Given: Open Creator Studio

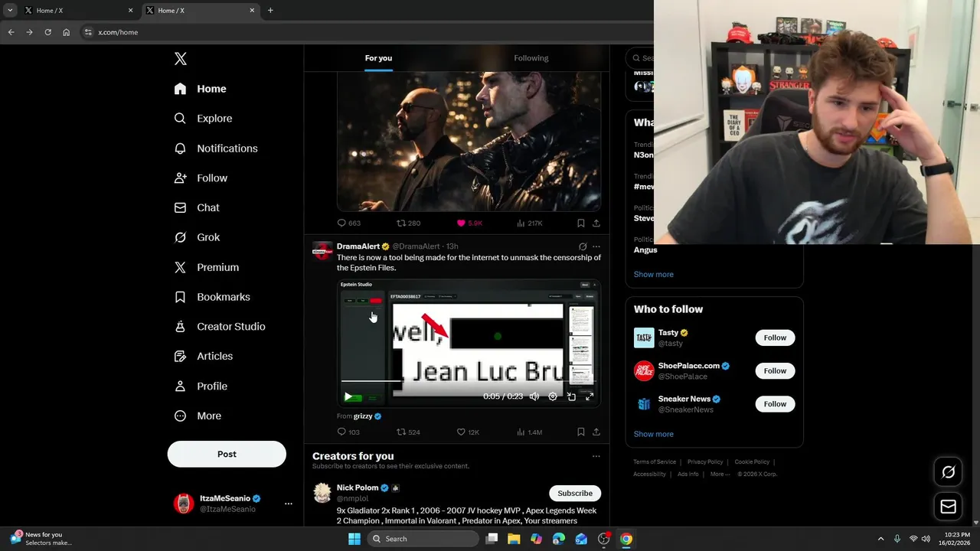Looking at the screenshot, I should point(220,326).
